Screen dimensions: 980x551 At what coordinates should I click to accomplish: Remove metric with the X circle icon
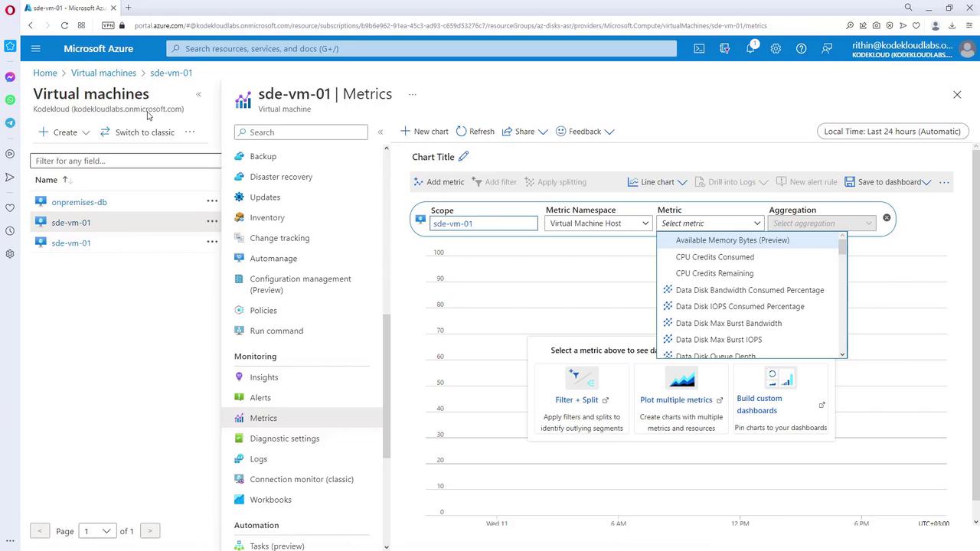pyautogui.click(x=887, y=218)
